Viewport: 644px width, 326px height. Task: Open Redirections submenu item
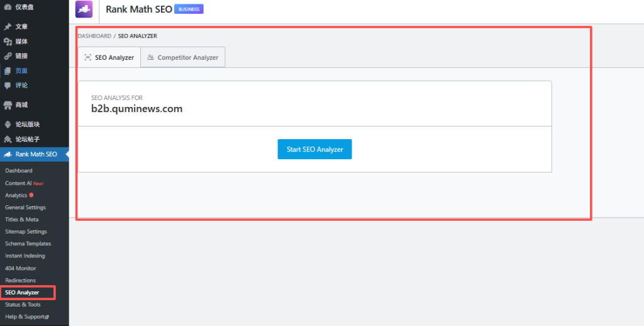[x=21, y=280]
